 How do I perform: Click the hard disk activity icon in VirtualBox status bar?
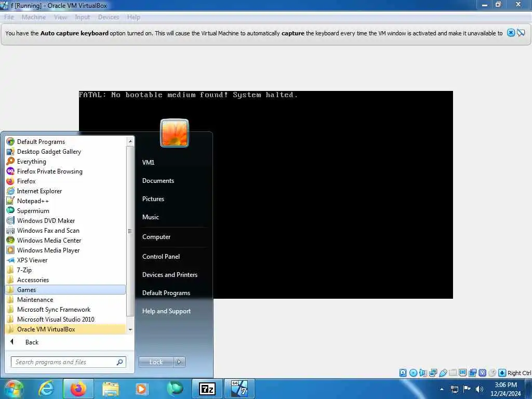click(403, 373)
